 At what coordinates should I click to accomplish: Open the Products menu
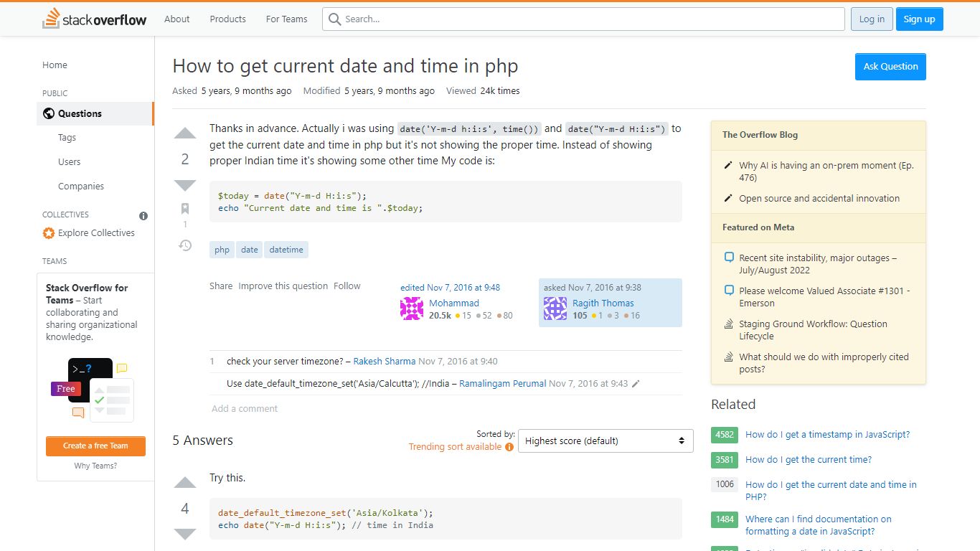[227, 19]
